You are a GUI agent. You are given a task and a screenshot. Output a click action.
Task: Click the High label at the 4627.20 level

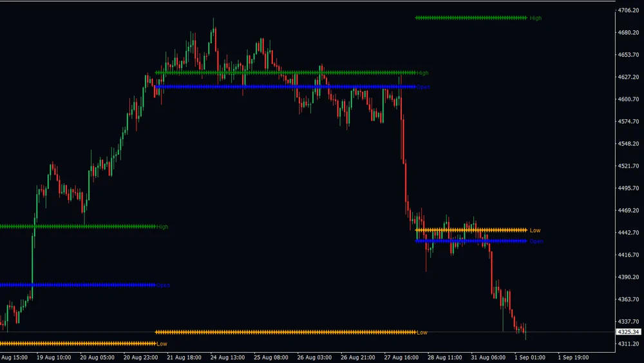[x=422, y=73]
